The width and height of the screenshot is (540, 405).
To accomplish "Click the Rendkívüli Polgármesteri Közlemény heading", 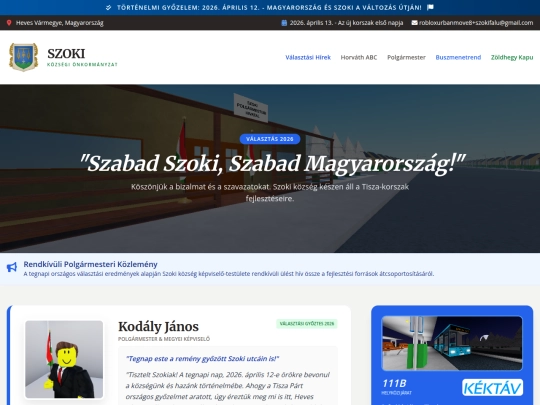I will (x=90, y=264).
